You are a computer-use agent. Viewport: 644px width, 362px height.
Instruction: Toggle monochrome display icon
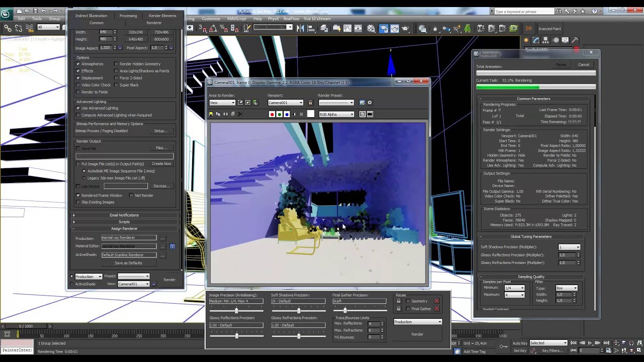tap(301, 114)
